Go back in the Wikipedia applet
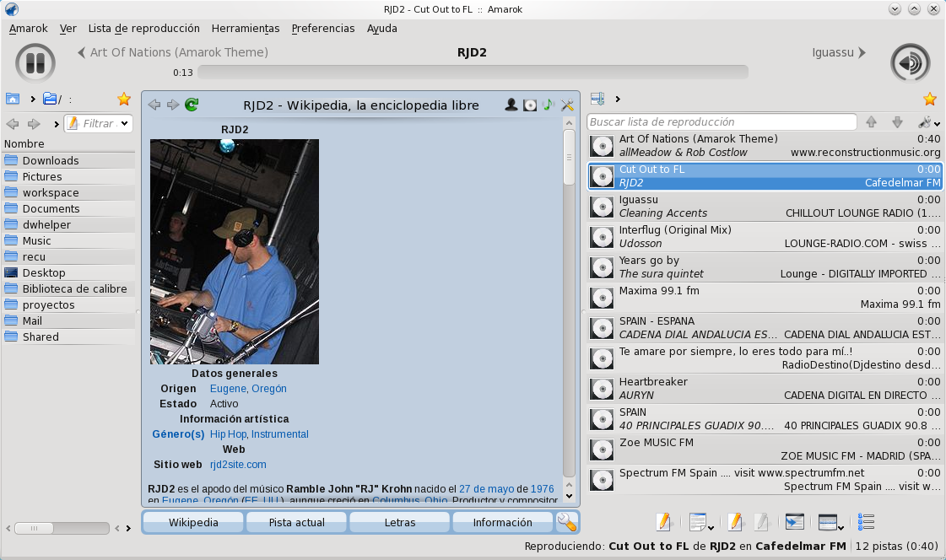This screenshot has height=560, width=946. [x=154, y=105]
